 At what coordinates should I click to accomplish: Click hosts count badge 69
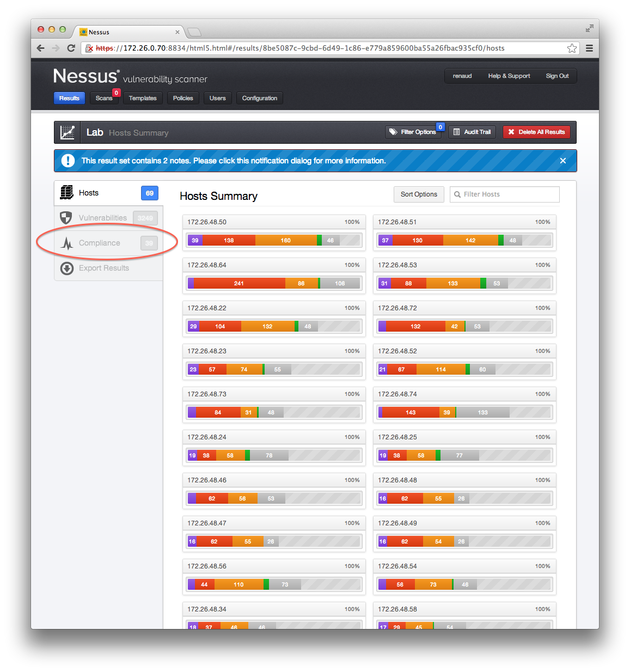[149, 193]
